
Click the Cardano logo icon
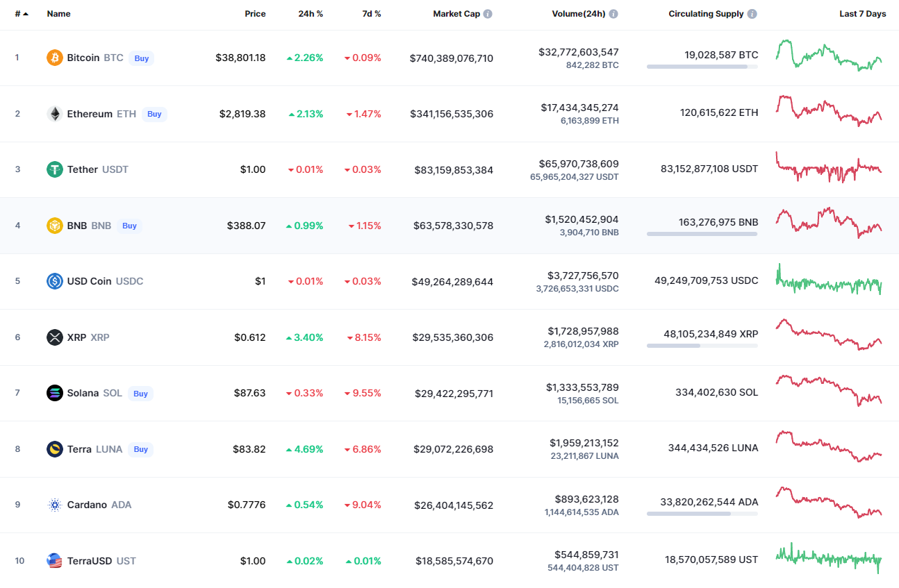55,505
